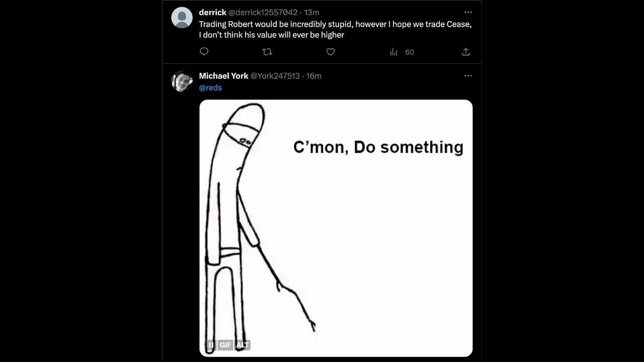Click the GIF badge on the image
The image size is (644, 362).
tap(225, 345)
